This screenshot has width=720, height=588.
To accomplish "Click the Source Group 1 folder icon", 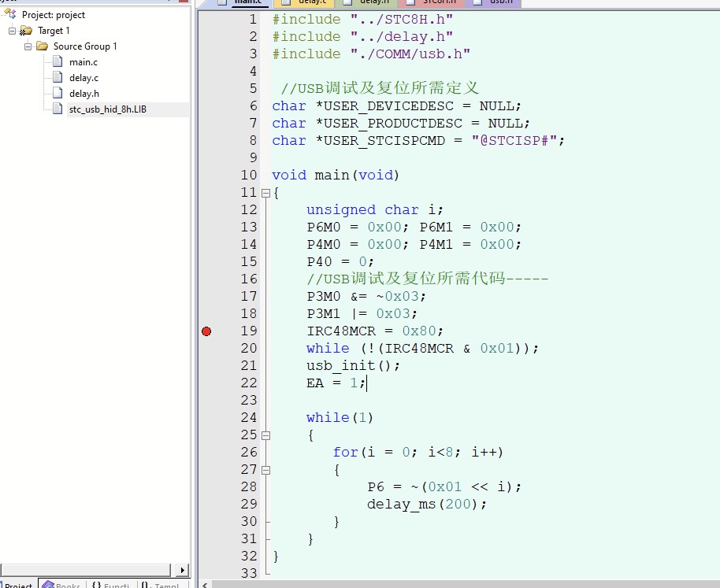I will [43, 46].
